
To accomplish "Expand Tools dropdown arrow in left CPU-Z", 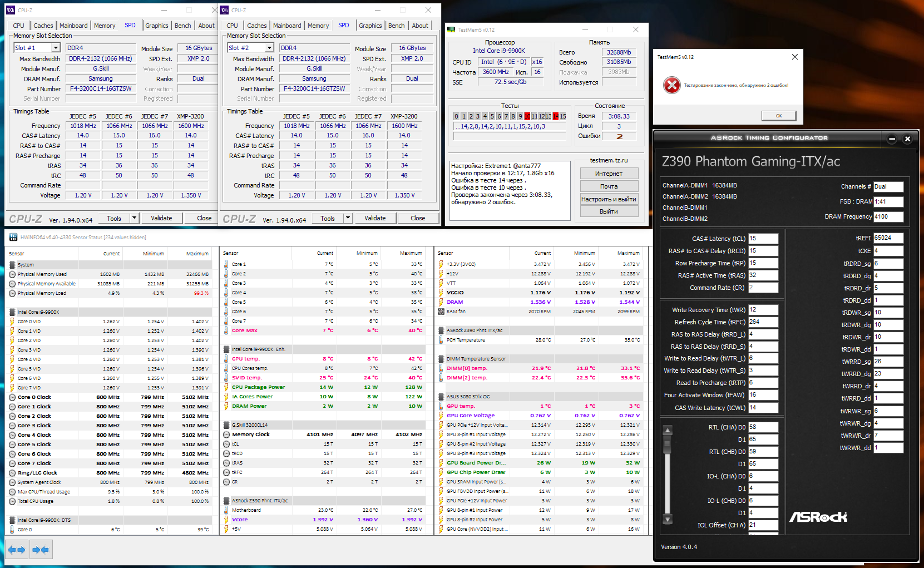I will (x=134, y=218).
